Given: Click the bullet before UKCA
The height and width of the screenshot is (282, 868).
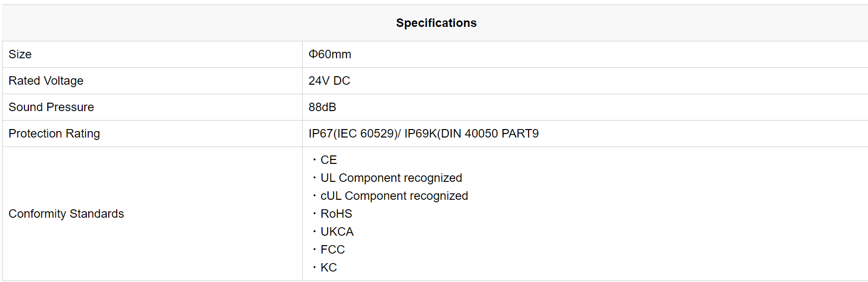Looking at the screenshot, I should pyautogui.click(x=315, y=231).
